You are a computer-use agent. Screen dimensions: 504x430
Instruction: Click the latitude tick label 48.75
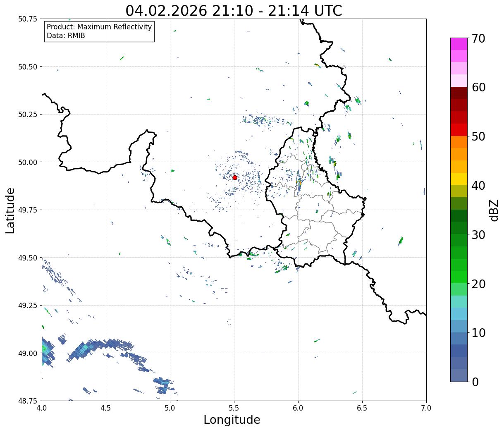coord(28,401)
